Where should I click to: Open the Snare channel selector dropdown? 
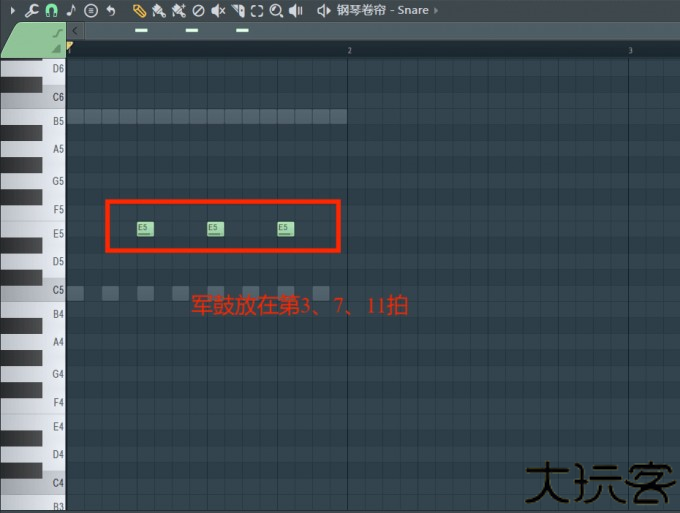point(382,10)
